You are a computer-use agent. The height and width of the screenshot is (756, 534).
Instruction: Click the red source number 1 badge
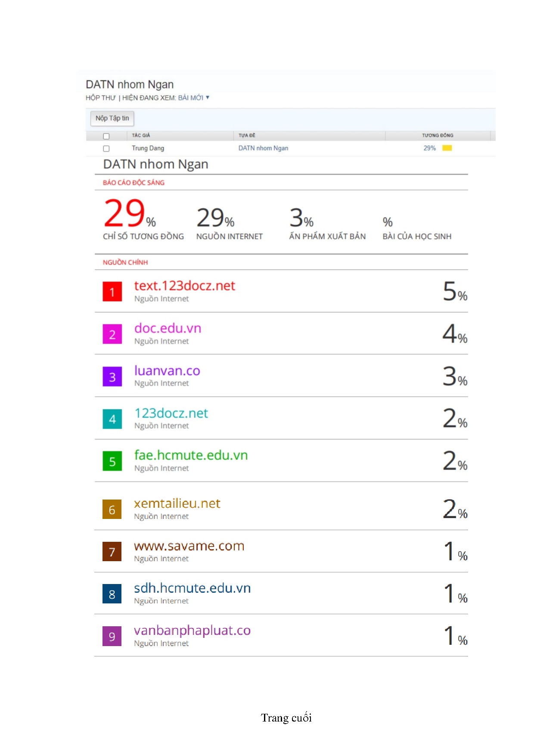pos(112,292)
